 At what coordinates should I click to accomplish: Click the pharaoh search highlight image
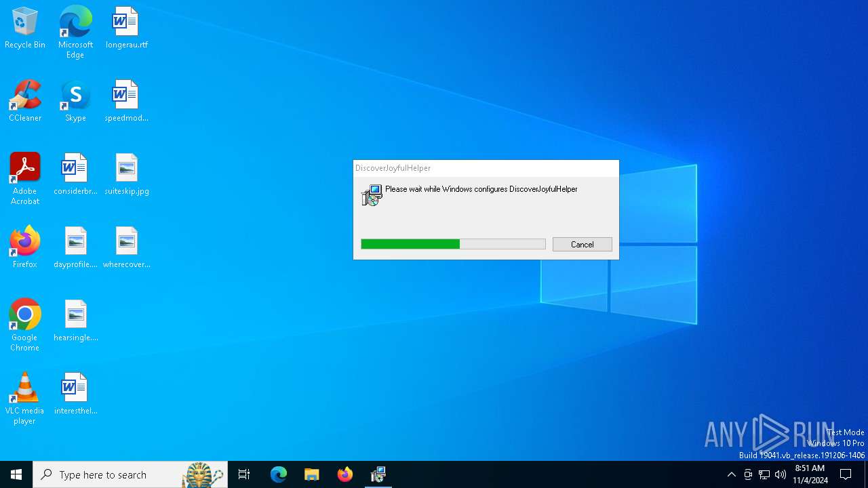pos(203,474)
